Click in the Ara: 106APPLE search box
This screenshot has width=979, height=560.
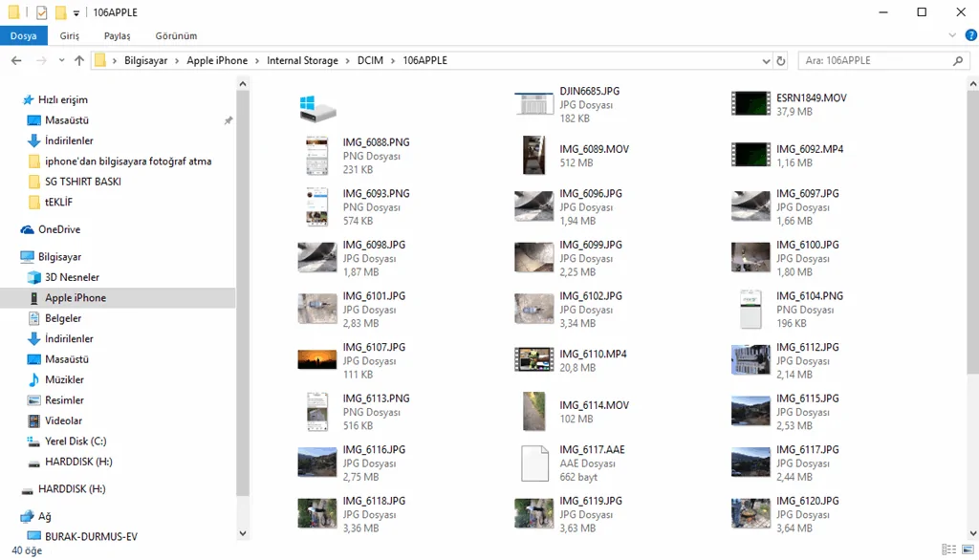click(874, 60)
